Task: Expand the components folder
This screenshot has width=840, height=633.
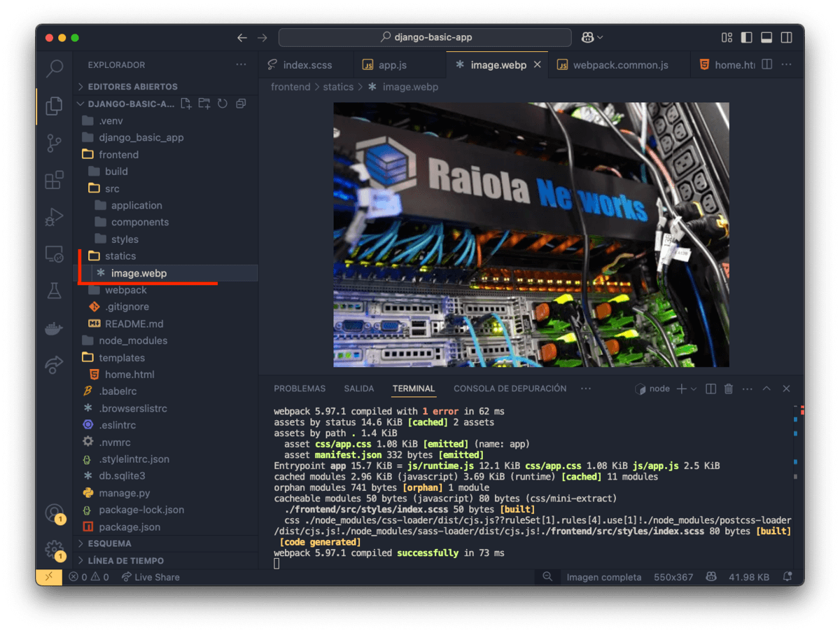Action: coord(166,222)
